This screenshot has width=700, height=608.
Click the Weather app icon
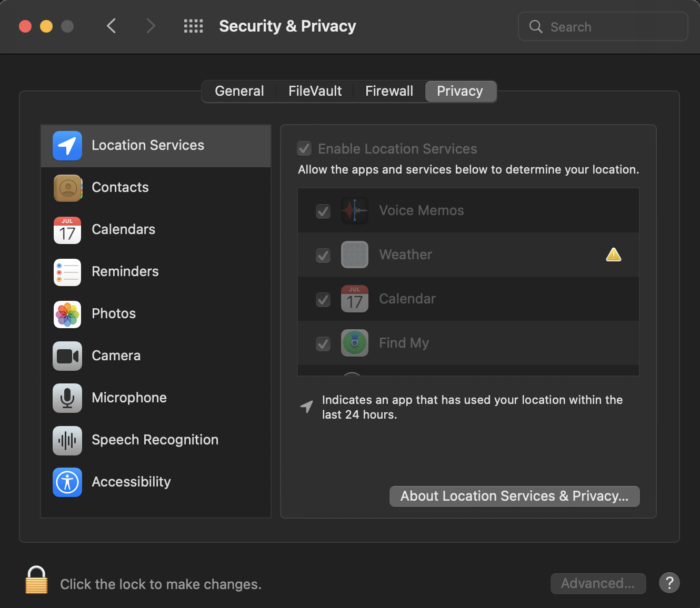355,255
